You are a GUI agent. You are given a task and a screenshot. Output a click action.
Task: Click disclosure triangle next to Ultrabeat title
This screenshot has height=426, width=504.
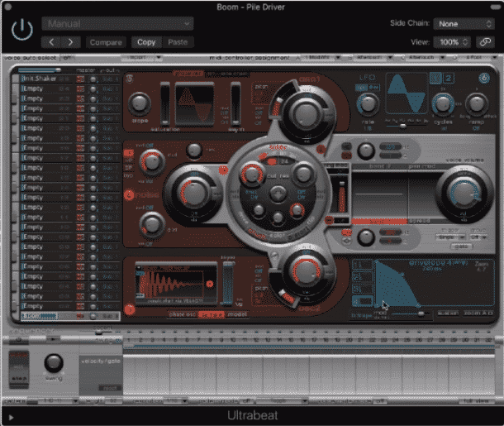click(x=11, y=417)
